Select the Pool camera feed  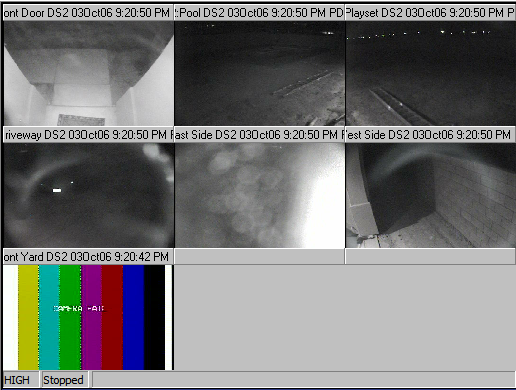pyautogui.click(x=260, y=73)
